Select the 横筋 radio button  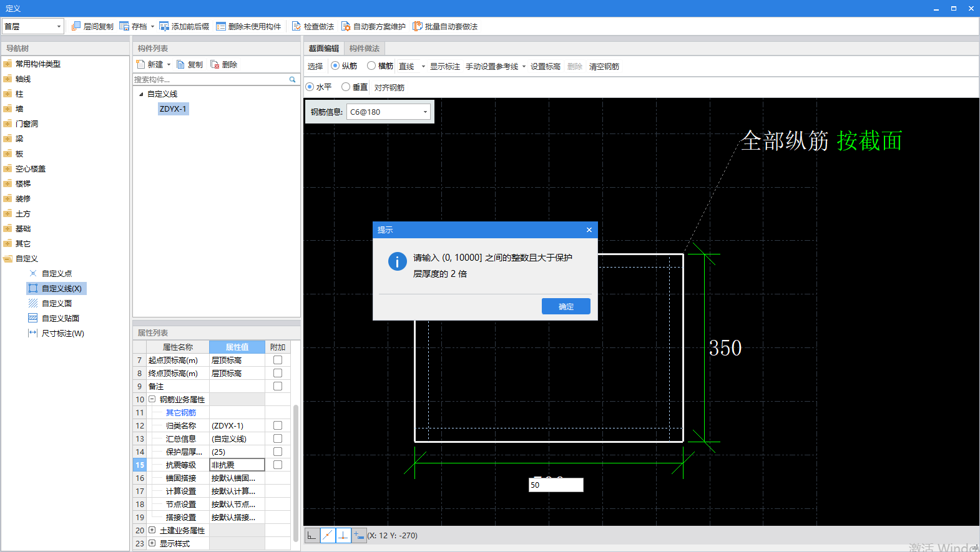click(x=371, y=65)
